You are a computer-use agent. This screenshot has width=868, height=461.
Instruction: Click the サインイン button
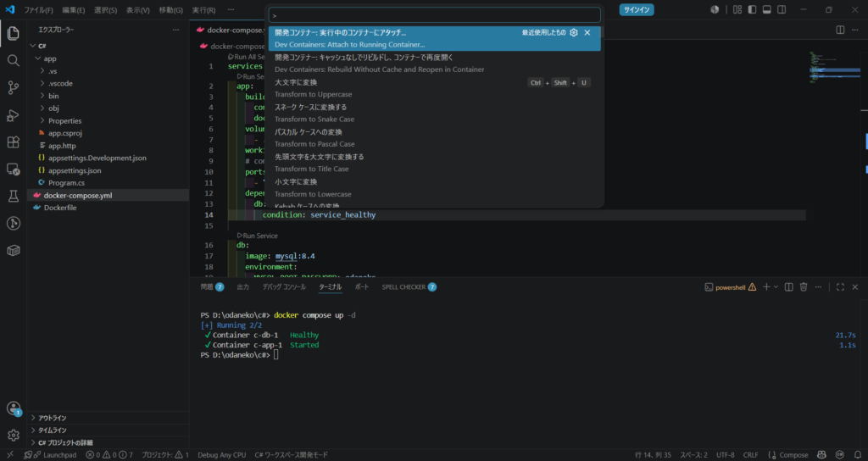pyautogui.click(x=637, y=9)
